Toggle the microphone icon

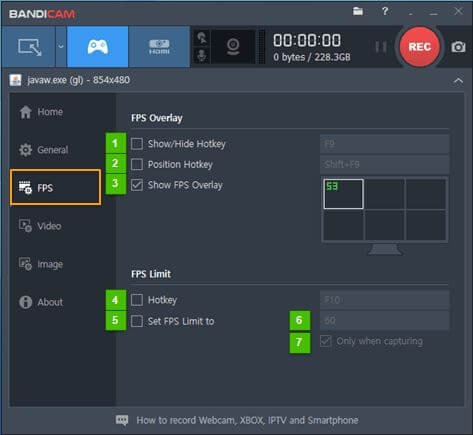pyautogui.click(x=201, y=55)
